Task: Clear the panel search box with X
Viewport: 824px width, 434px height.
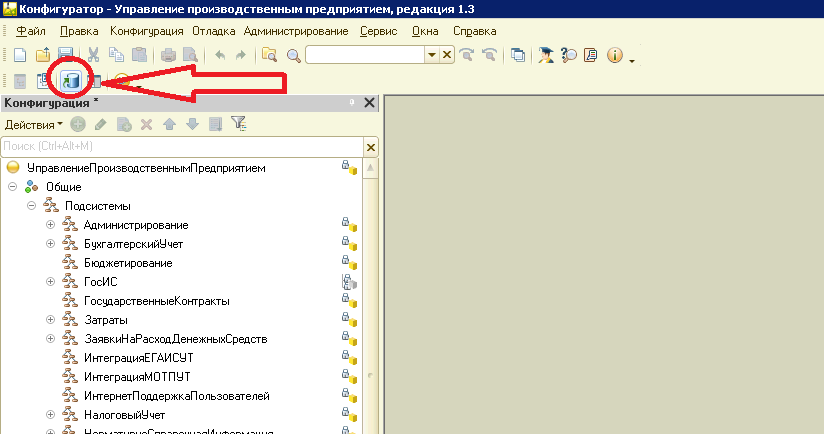Action: pos(371,147)
